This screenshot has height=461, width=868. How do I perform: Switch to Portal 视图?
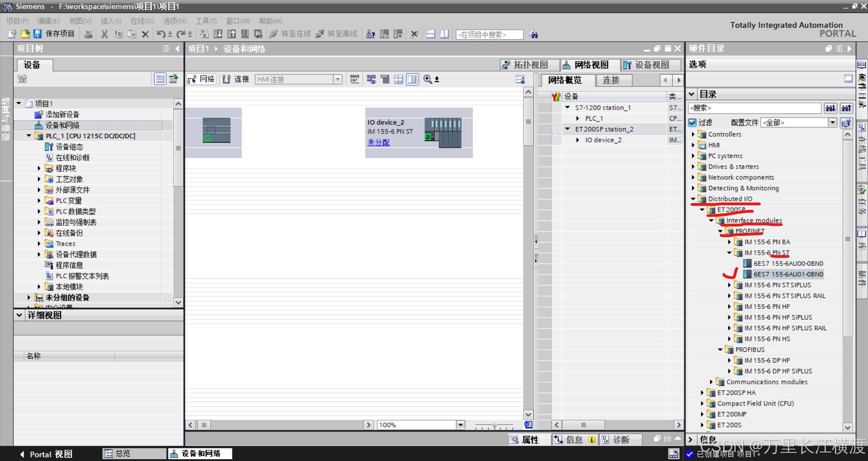pos(46,454)
